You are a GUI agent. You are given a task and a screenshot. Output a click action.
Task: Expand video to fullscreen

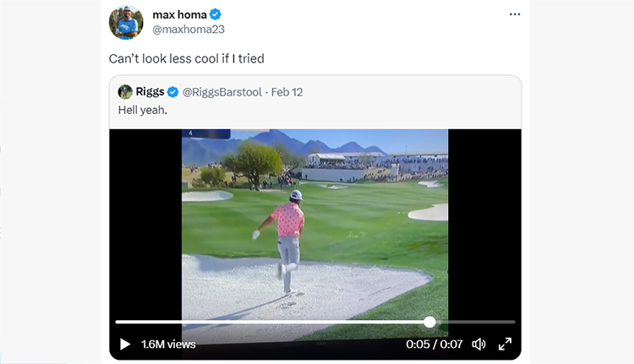pos(505,345)
